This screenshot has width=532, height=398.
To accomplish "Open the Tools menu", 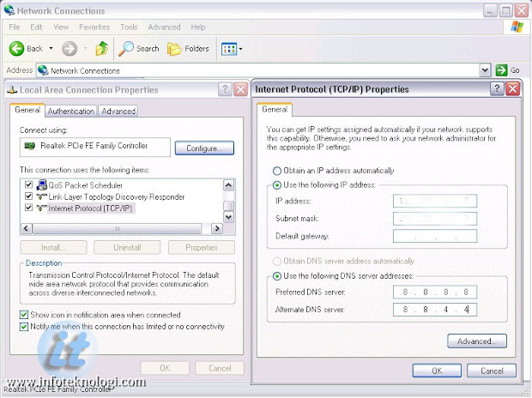I will tap(129, 27).
